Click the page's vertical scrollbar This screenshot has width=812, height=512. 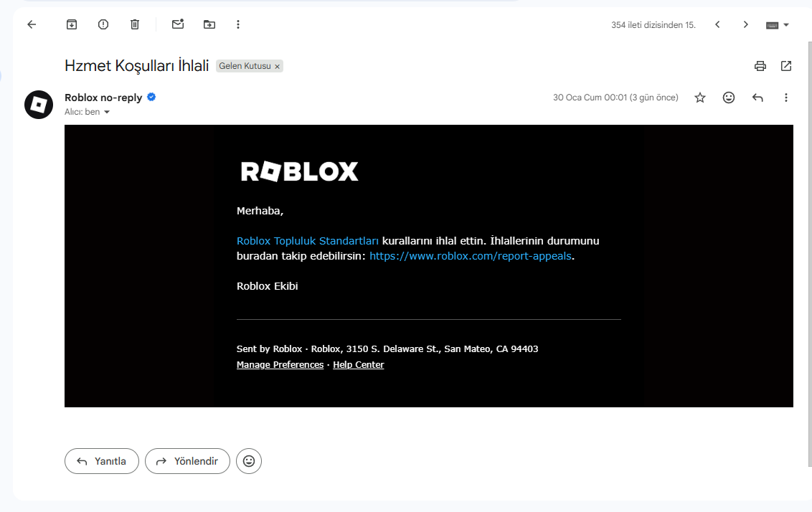pyautogui.click(x=810, y=254)
